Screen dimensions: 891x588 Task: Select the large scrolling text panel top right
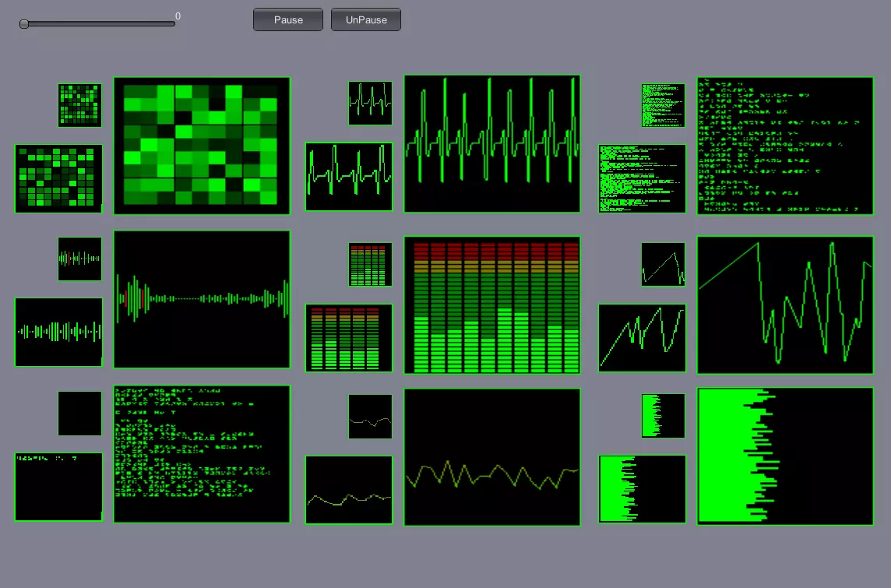pyautogui.click(x=785, y=146)
